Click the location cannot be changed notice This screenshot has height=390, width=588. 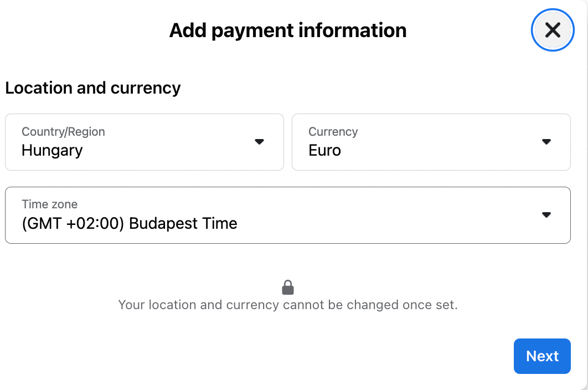tap(287, 305)
